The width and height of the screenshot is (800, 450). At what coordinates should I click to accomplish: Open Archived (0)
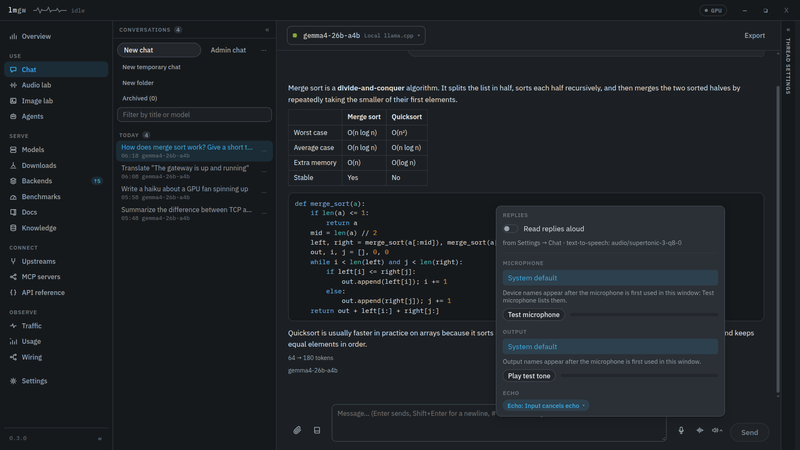click(x=139, y=98)
